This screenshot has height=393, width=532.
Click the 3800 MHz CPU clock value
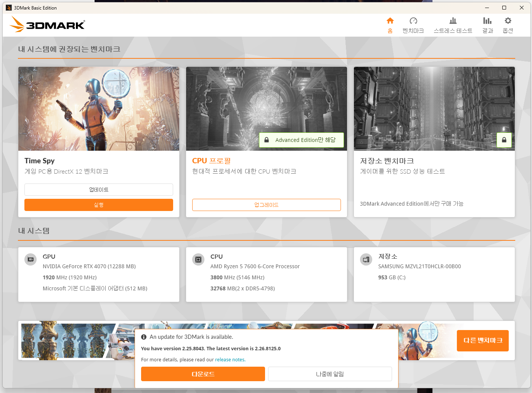coord(238,277)
